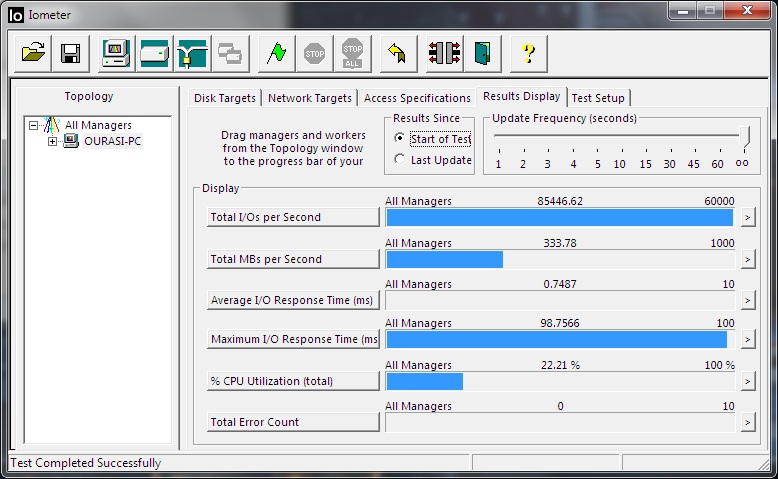778x479 pixels.
Task: Start tests with the green flag
Action: pyautogui.click(x=276, y=53)
